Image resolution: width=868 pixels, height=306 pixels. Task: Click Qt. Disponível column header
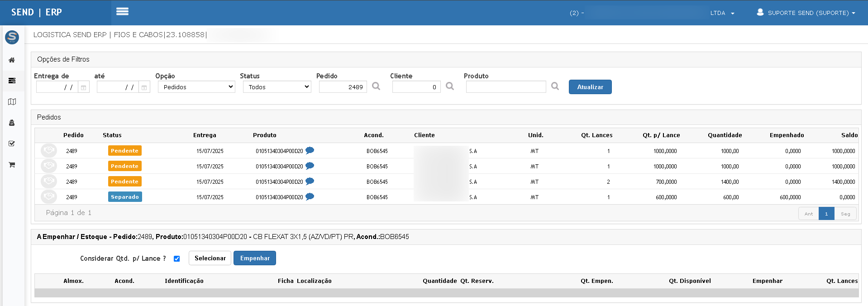click(x=690, y=281)
